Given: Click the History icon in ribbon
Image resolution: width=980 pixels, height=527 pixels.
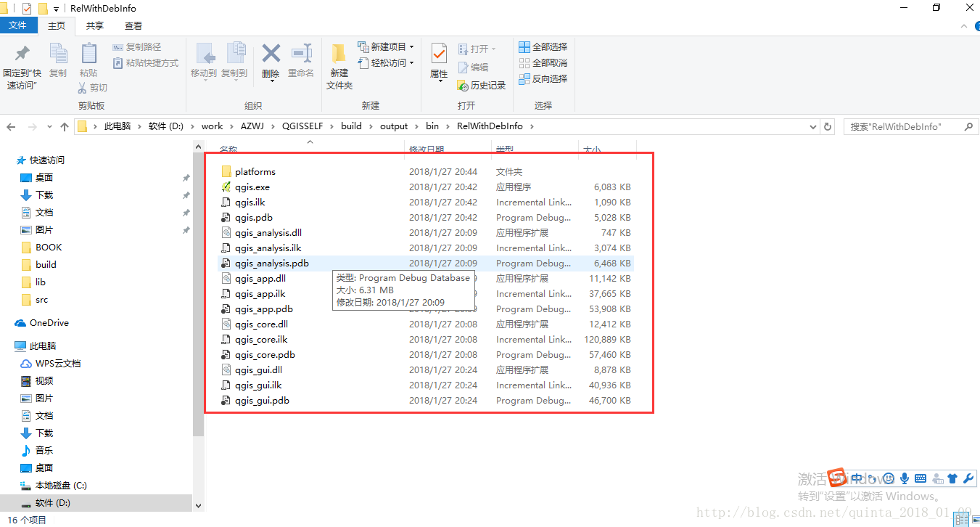Looking at the screenshot, I should [x=482, y=85].
